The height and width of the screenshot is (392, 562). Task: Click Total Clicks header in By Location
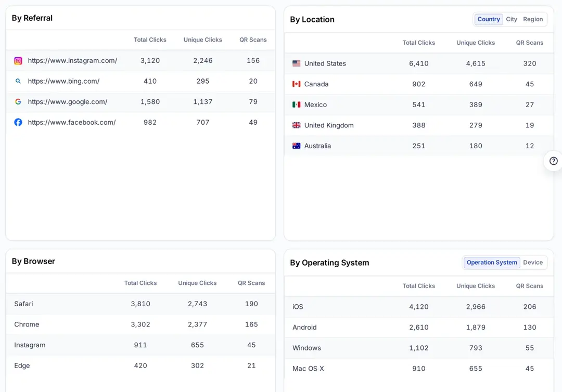click(418, 43)
